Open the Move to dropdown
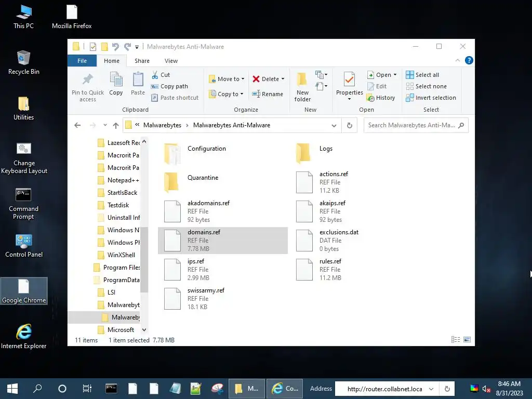This screenshot has height=399, width=532. (227, 79)
